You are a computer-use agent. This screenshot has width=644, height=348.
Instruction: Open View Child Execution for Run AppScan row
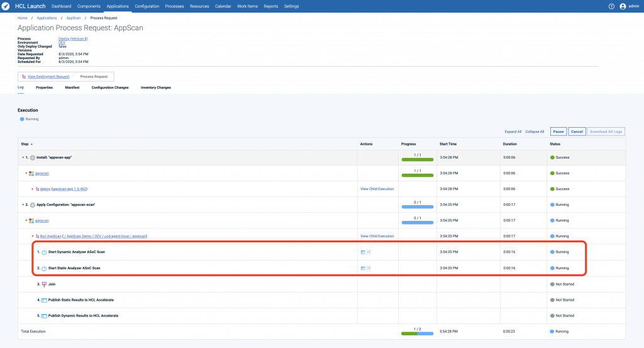pyautogui.click(x=377, y=236)
